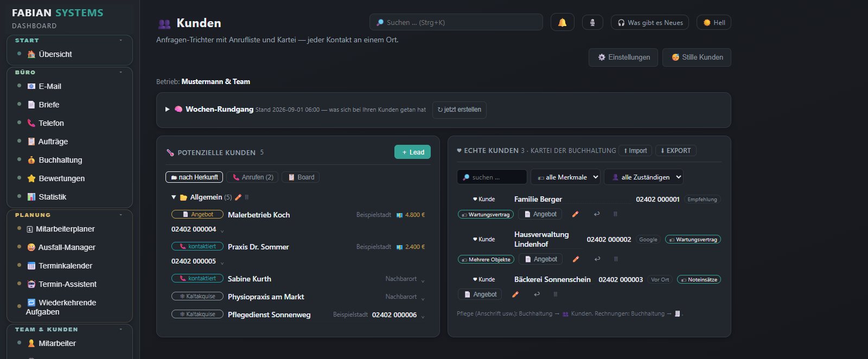This screenshot has height=359, width=868.
Task: Edit Hausverwaltung Lindenhof with the pencil icon
Action: click(x=576, y=259)
